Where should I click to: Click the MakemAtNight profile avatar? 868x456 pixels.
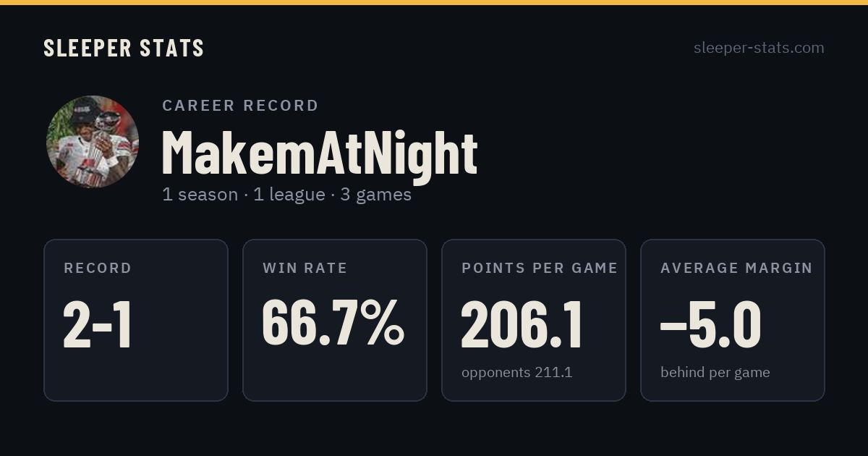click(93, 142)
